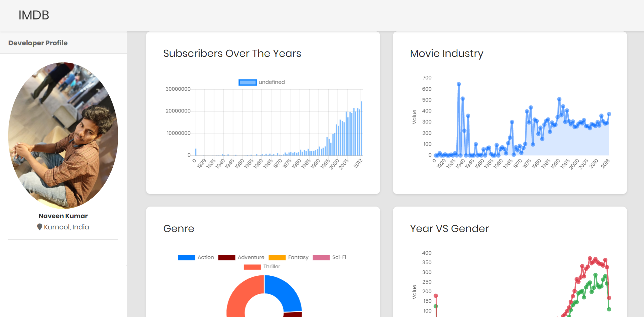Toggle the Sci-Fi legend swatch
644x317 pixels.
tap(321, 258)
